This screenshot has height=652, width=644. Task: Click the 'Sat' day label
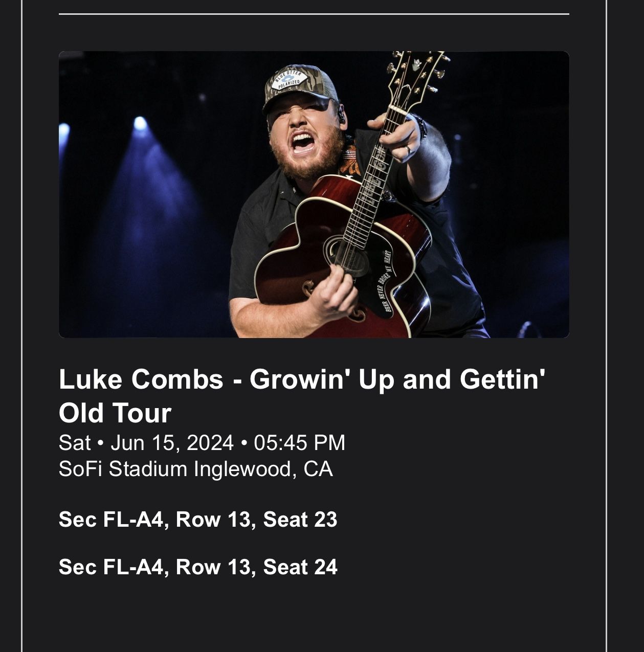pyautogui.click(x=75, y=443)
